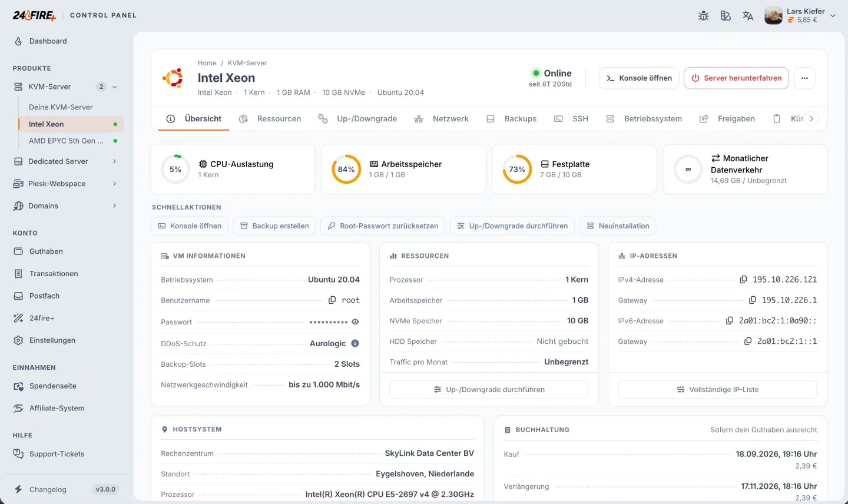Viewport: 848px width, 504px height.
Task: Reveal the hidden root password
Action: pos(355,322)
